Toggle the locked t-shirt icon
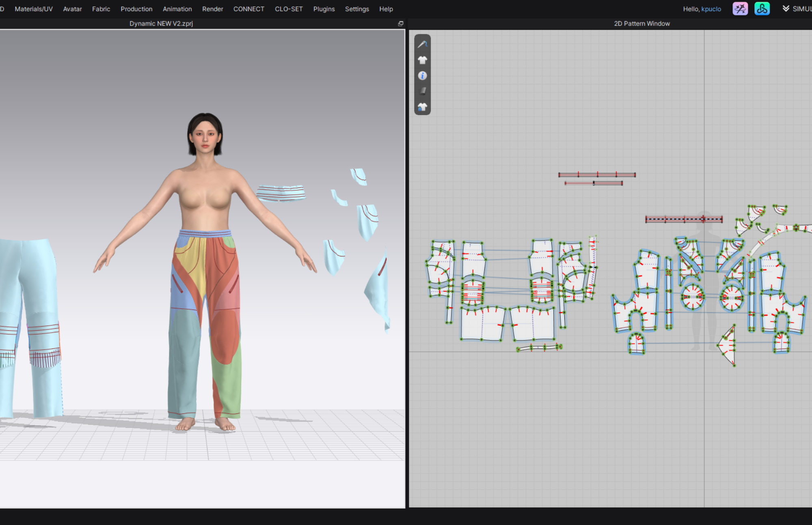This screenshot has height=525, width=812. pos(422,107)
